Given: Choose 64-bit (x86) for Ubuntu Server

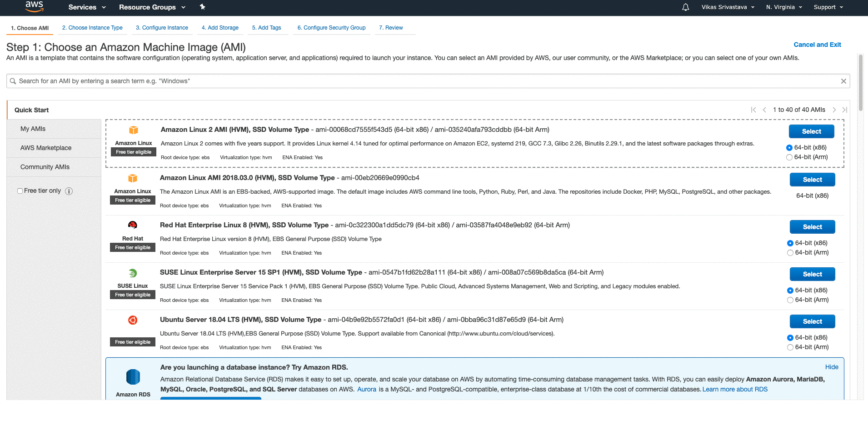Looking at the screenshot, I should [790, 338].
